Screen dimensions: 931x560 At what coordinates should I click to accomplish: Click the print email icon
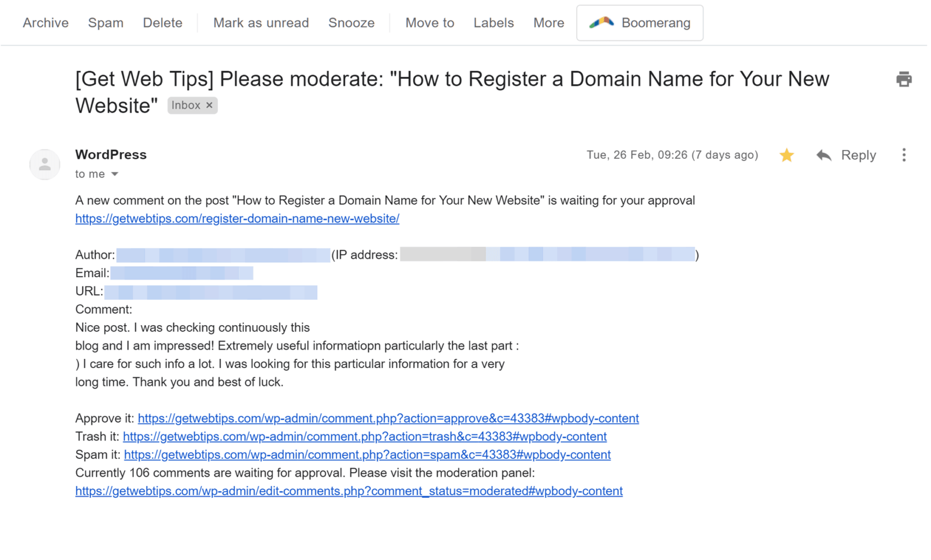point(903,79)
